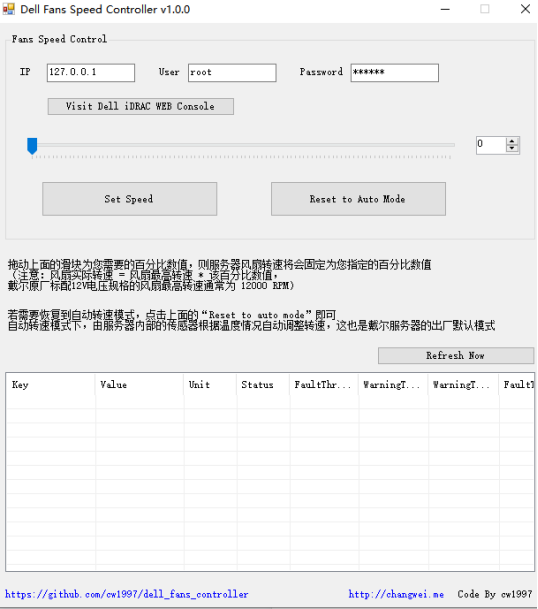Open the github.com/cw1997 repository link
Image resolution: width=538 pixels, height=609 pixels.
[x=127, y=594]
